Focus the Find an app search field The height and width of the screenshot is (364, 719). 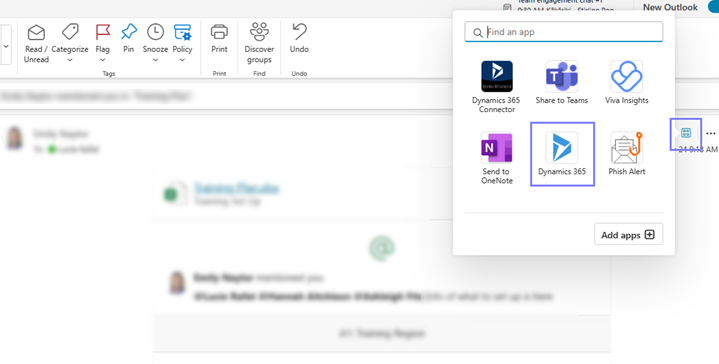pos(564,32)
